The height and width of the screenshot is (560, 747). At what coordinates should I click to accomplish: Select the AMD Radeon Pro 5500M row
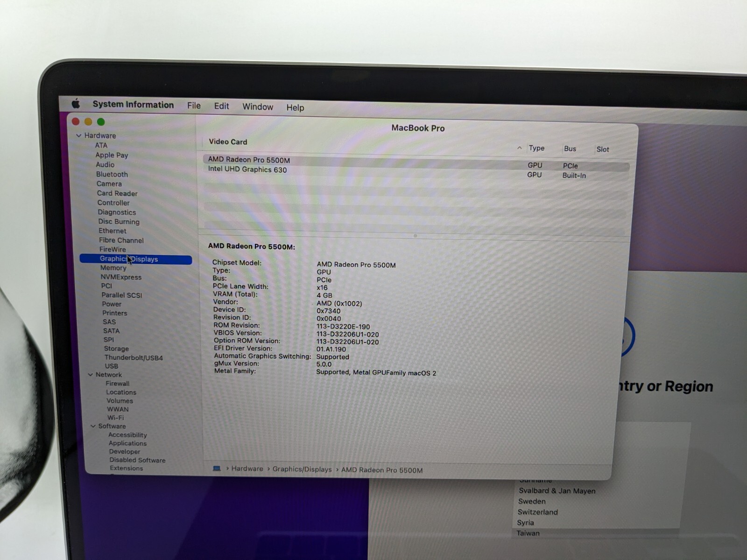[x=416, y=163]
